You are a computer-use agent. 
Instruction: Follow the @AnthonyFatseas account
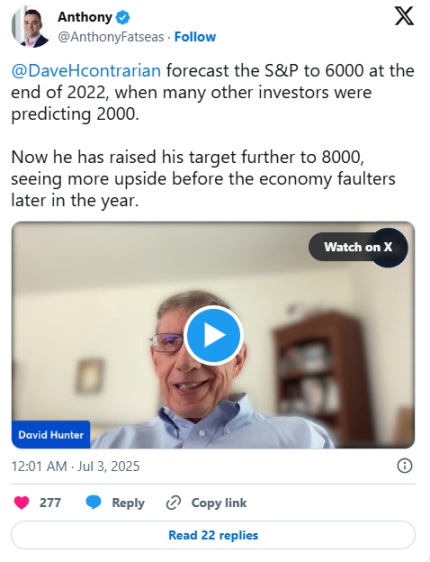(195, 37)
